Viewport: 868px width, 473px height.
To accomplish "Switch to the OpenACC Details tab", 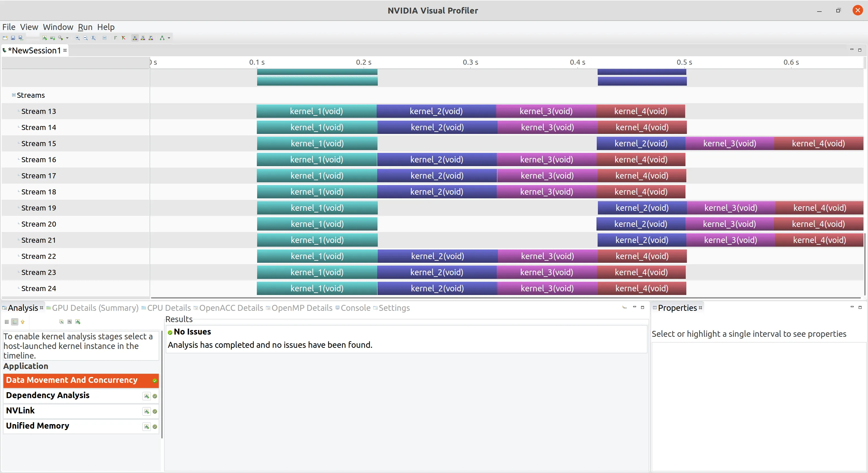I will [229, 308].
